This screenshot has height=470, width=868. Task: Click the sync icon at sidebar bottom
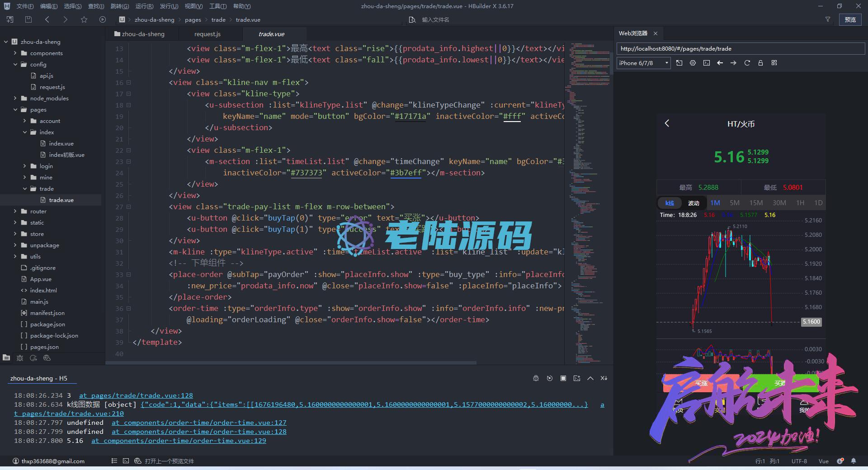(33, 357)
